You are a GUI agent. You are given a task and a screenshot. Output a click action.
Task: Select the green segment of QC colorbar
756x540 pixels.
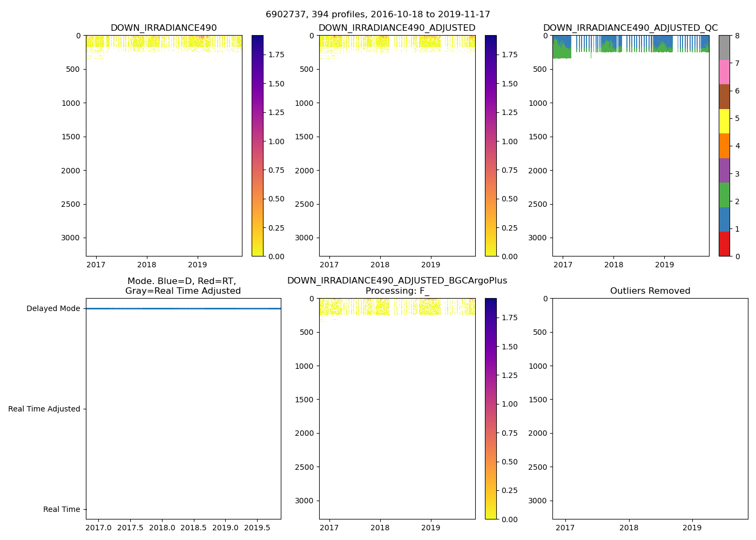[x=724, y=194]
